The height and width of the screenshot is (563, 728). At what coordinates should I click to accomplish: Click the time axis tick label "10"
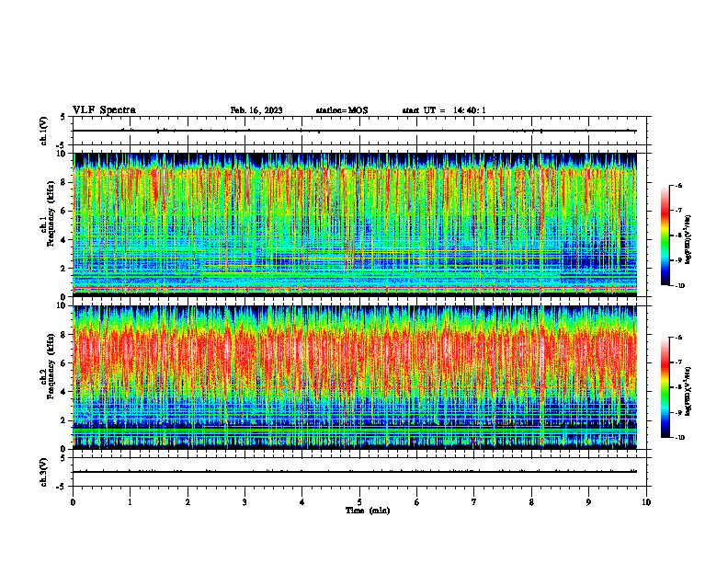click(x=646, y=502)
